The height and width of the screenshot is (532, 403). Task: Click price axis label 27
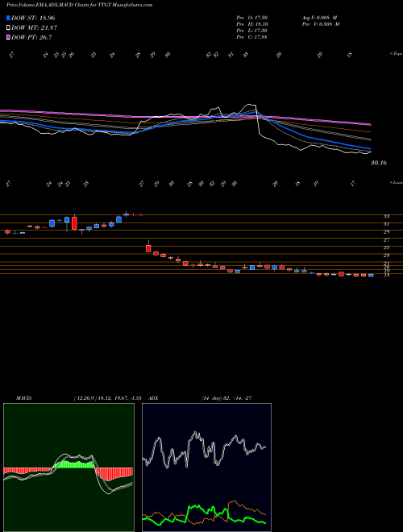[x=386, y=240]
